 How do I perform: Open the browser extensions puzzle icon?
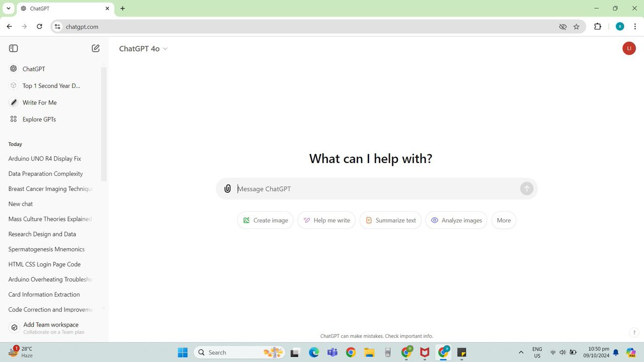click(x=597, y=26)
